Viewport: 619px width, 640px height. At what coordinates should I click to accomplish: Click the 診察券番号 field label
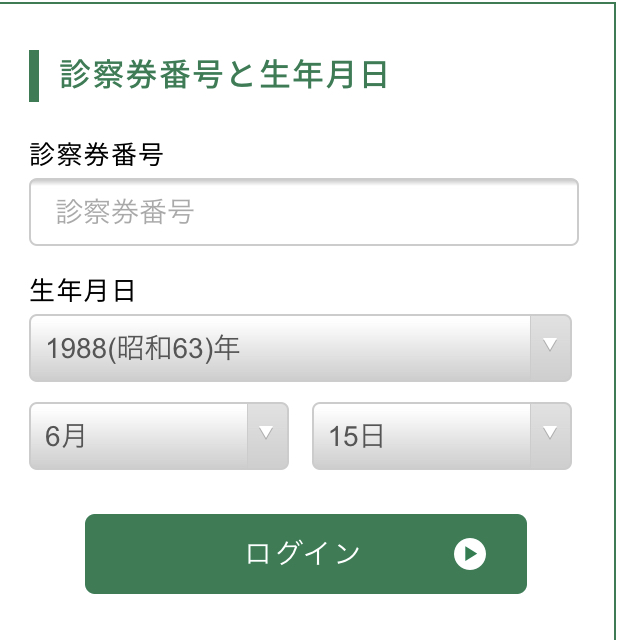point(96,155)
